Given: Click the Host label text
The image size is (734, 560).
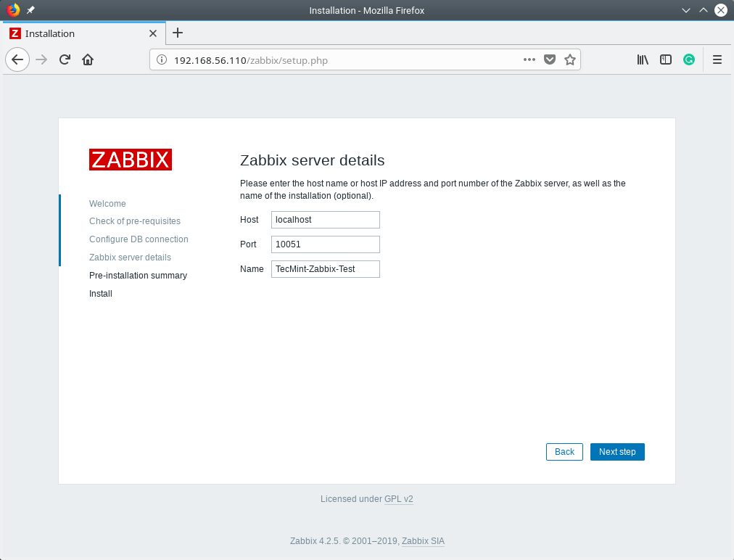Looking at the screenshot, I should click(249, 220).
